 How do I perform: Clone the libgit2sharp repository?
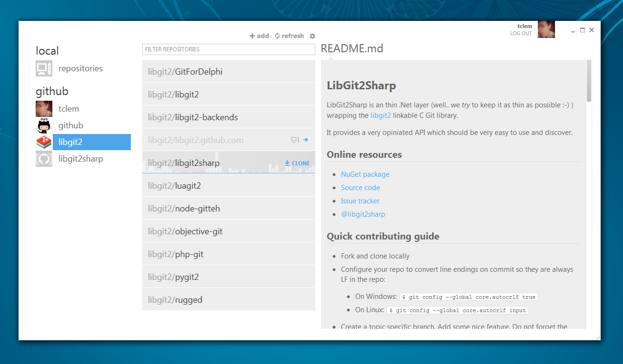click(297, 163)
